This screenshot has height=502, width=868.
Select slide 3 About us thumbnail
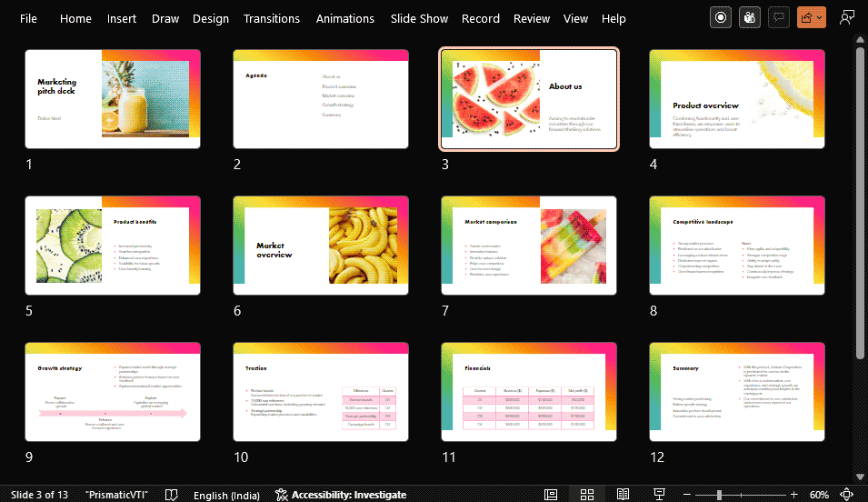(x=529, y=99)
